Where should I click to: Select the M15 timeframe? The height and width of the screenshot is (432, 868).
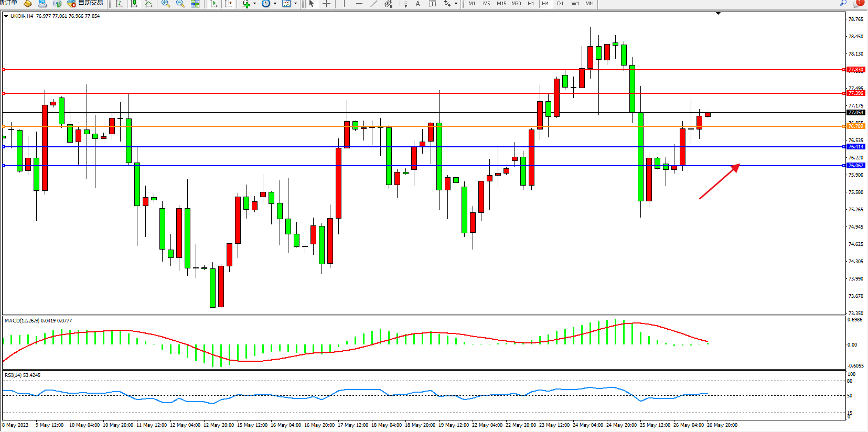501,4
